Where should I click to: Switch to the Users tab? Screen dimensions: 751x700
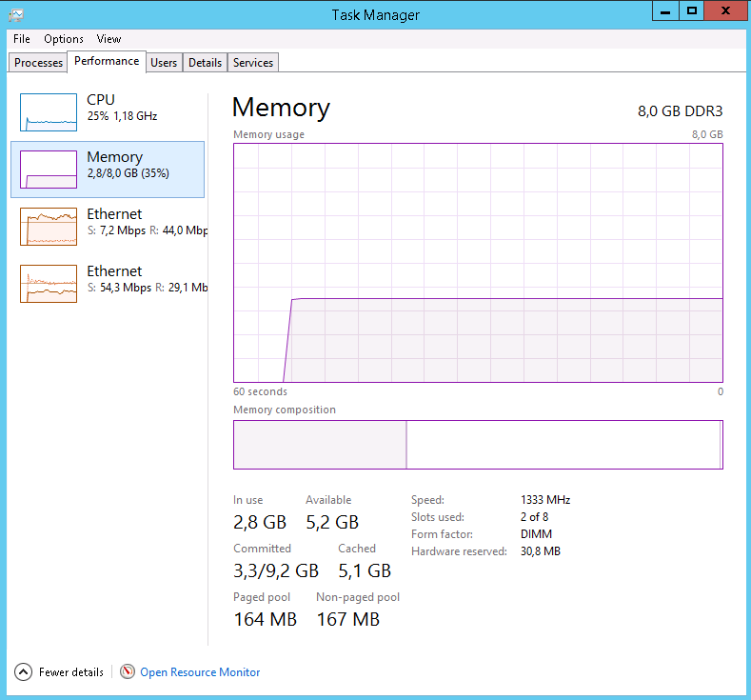point(164,63)
